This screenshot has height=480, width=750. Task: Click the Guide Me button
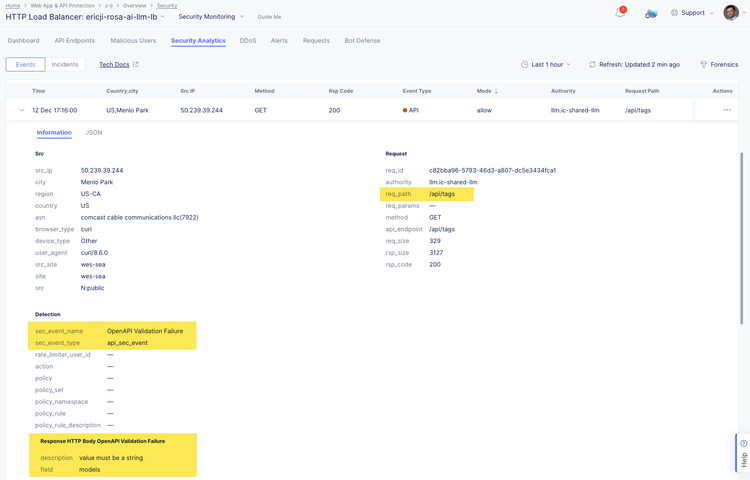269,17
